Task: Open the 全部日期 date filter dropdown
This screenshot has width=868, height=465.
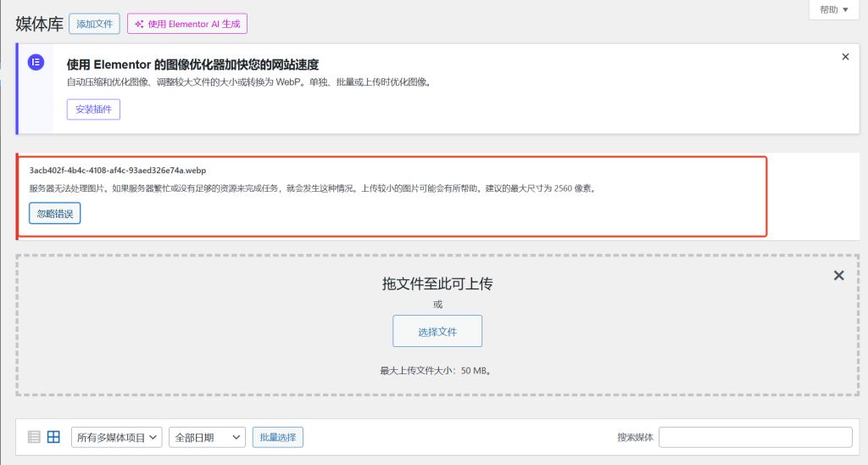Action: pyautogui.click(x=207, y=438)
